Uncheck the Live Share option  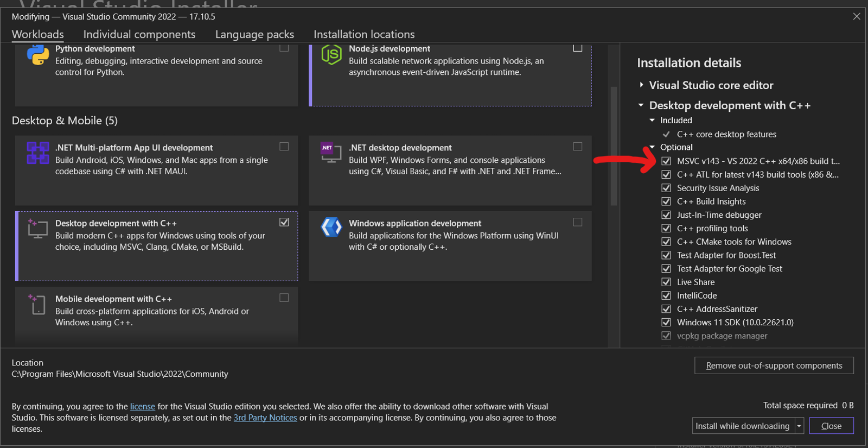click(x=666, y=282)
